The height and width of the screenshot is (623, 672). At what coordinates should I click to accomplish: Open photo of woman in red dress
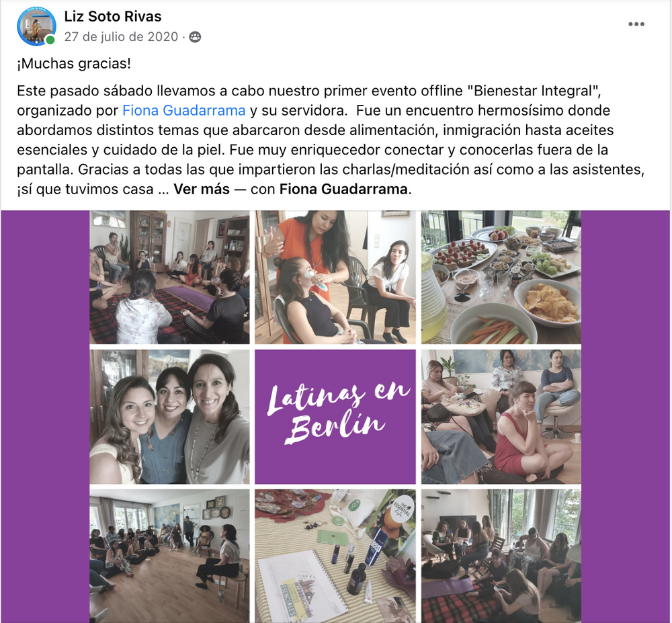click(x=501, y=417)
